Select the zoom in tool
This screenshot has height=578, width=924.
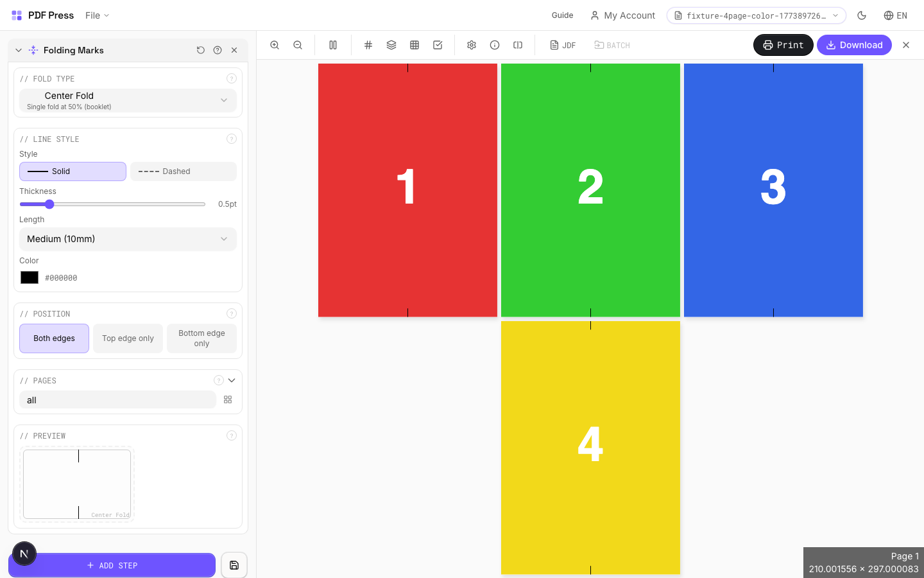275,45
